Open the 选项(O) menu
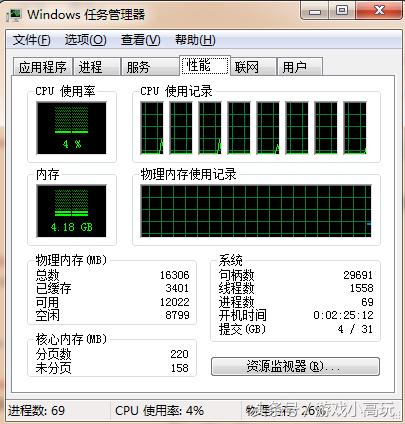The height and width of the screenshot is (424, 405). tap(85, 40)
